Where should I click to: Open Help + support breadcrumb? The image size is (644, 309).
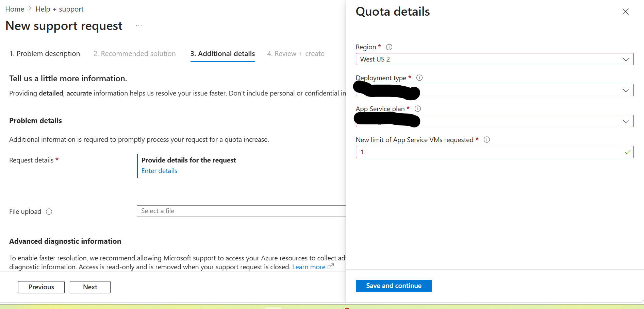(60, 9)
